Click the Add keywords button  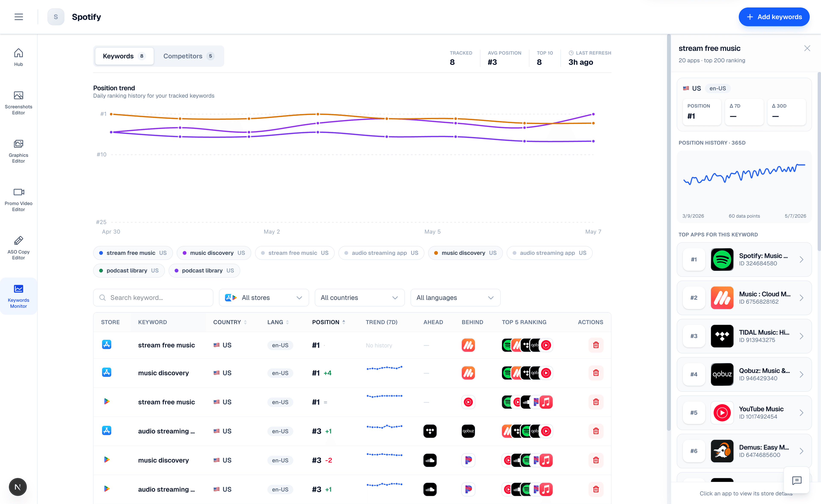pyautogui.click(x=774, y=17)
